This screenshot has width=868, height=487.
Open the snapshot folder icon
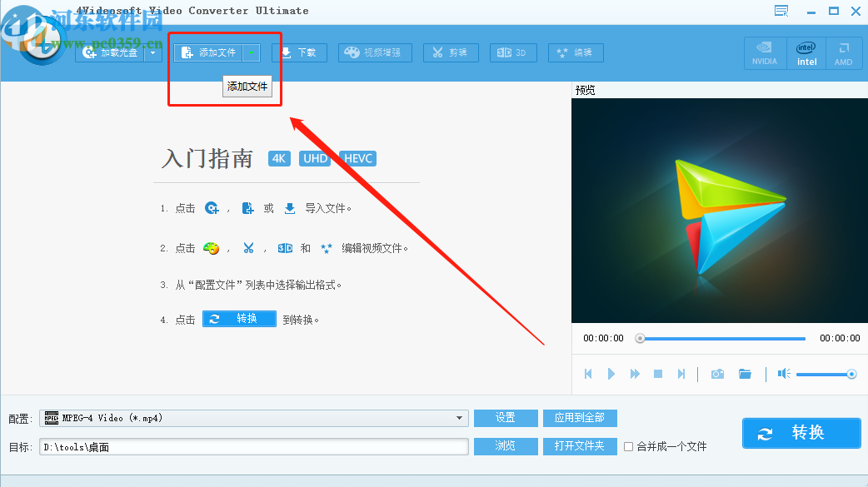point(745,374)
